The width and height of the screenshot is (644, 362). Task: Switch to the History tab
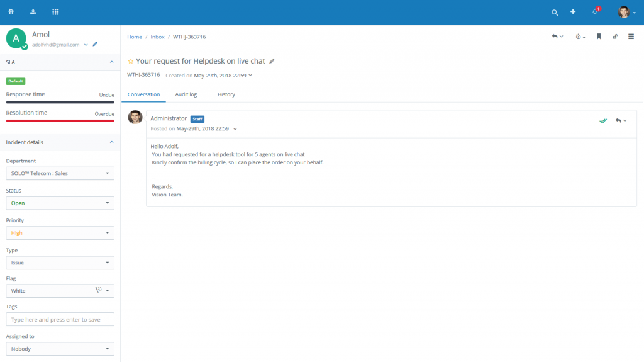coord(226,94)
